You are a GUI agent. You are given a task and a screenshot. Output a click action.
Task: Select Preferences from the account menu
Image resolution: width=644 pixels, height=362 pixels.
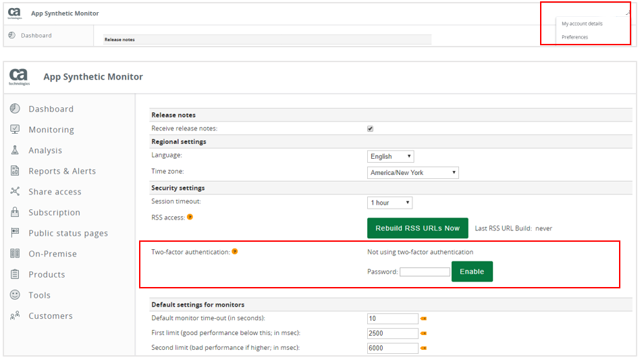[574, 37]
